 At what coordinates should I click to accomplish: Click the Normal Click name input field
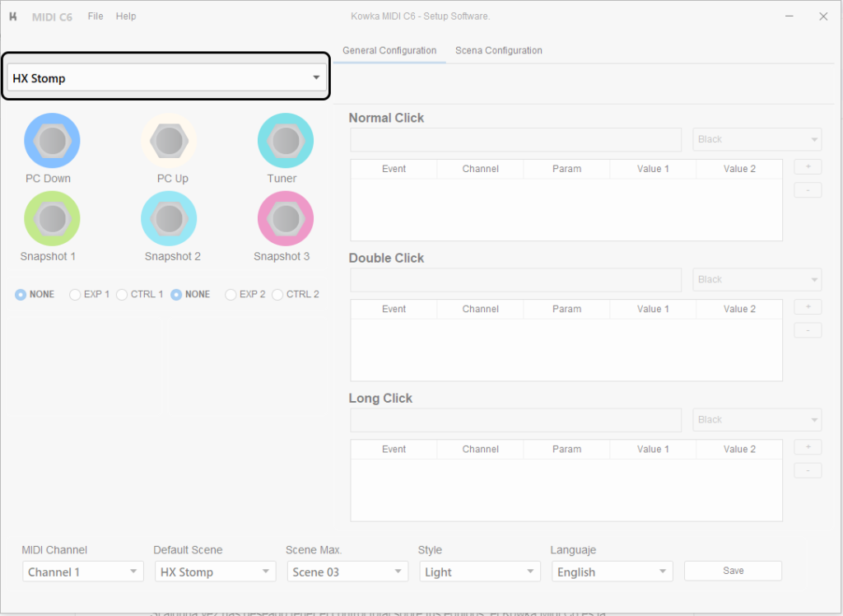515,139
